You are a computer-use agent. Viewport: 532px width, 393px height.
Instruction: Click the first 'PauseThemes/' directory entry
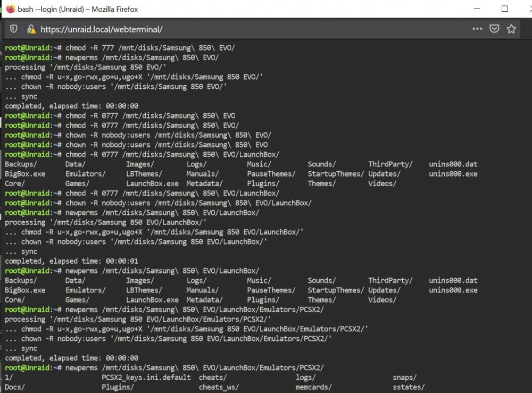[271, 174]
